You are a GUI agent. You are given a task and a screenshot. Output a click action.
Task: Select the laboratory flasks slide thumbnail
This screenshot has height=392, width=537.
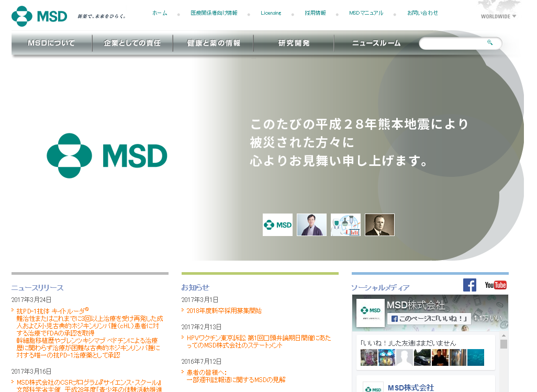345,225
